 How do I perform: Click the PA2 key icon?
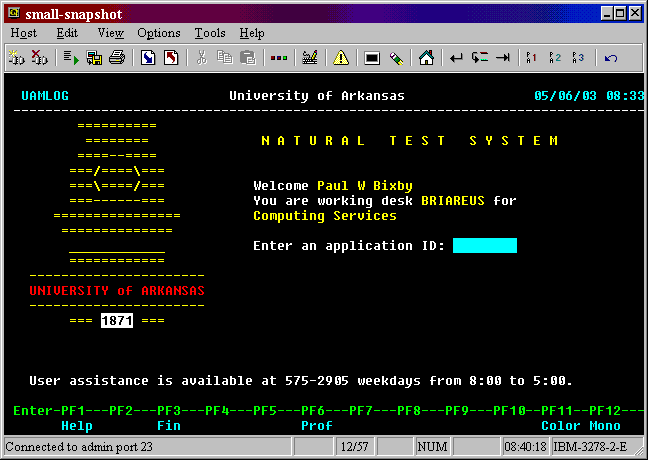tap(555, 58)
